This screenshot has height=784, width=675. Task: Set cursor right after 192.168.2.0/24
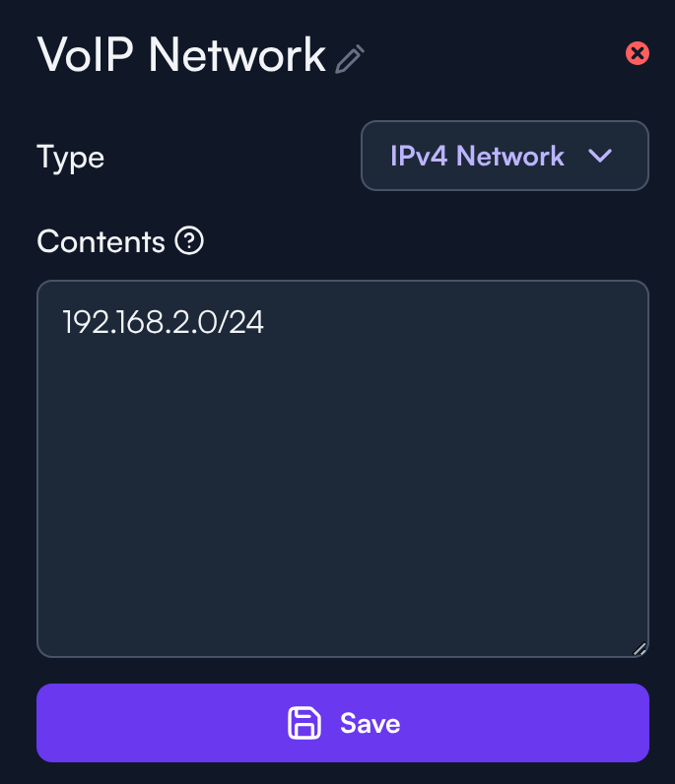pos(266,322)
